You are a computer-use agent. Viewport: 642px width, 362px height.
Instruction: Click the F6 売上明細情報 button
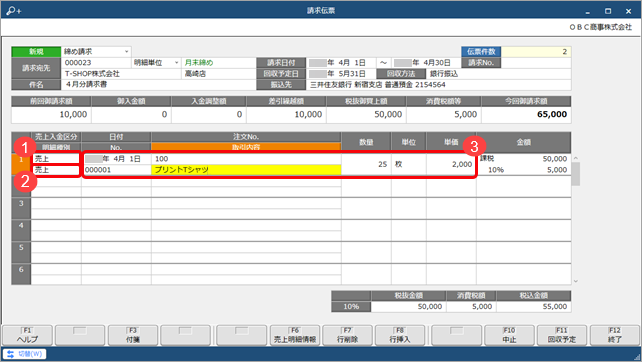(295, 335)
